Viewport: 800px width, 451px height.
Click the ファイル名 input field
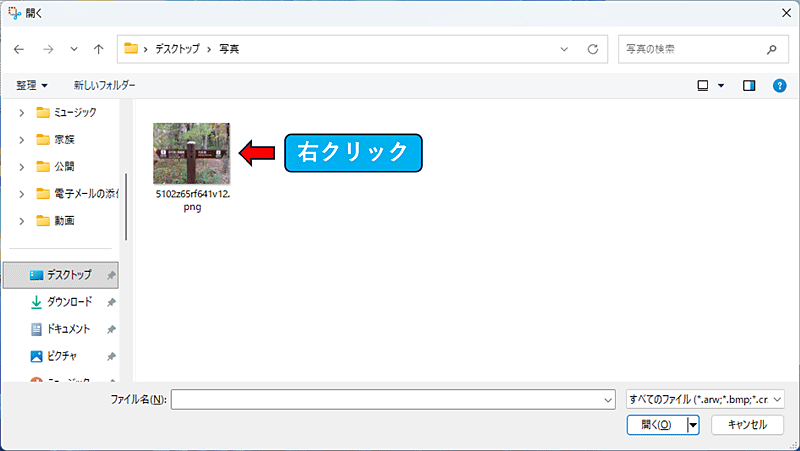pyautogui.click(x=392, y=399)
